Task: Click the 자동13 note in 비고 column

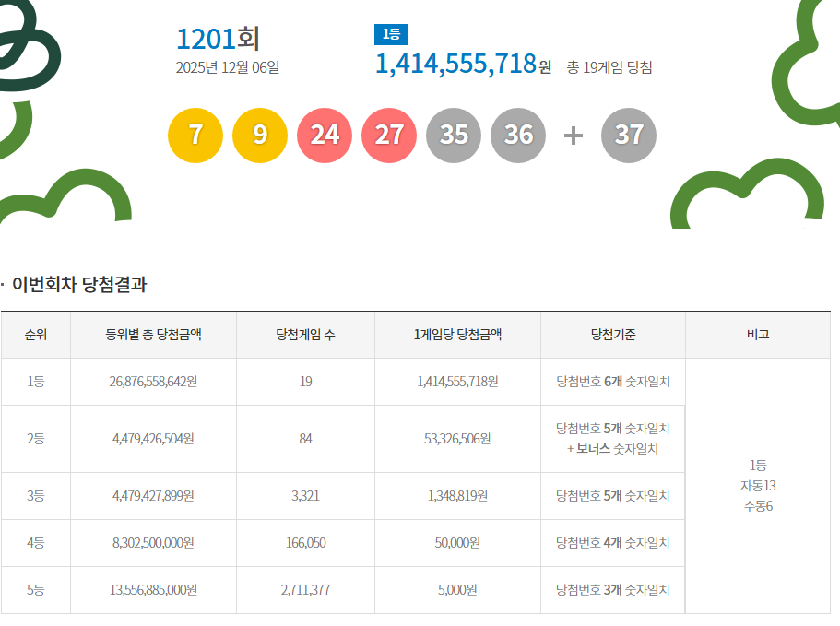Action: pyautogui.click(x=758, y=486)
